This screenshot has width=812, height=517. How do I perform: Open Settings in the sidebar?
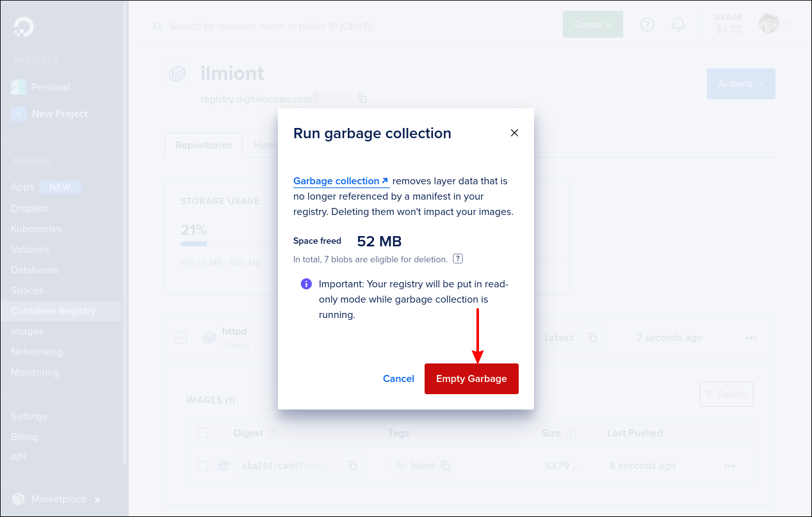click(x=29, y=417)
